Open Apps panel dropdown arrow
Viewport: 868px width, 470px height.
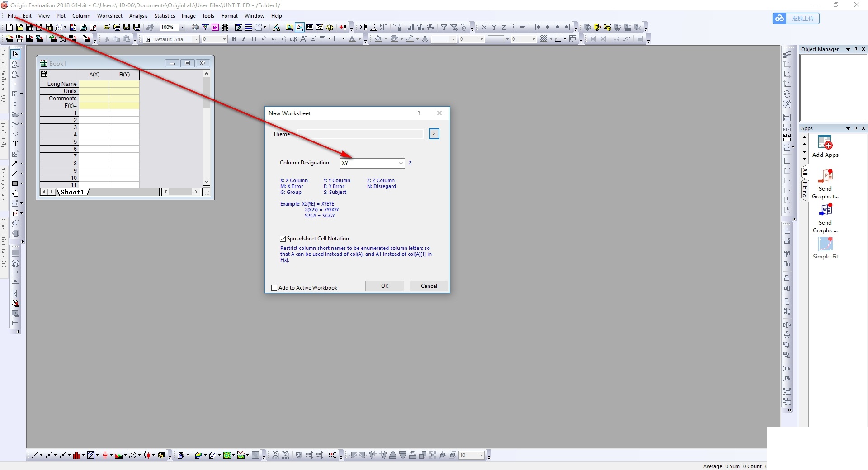click(848, 128)
